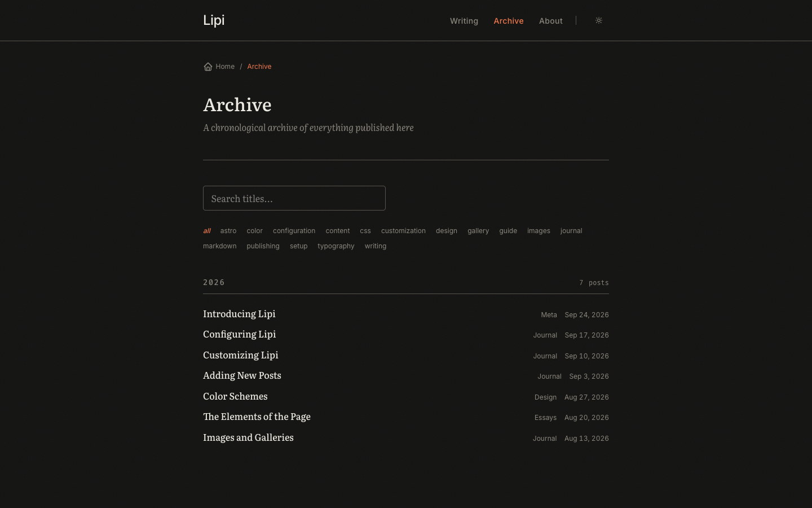Click the '7 posts' count label
The image size is (812, 508).
[x=594, y=283]
